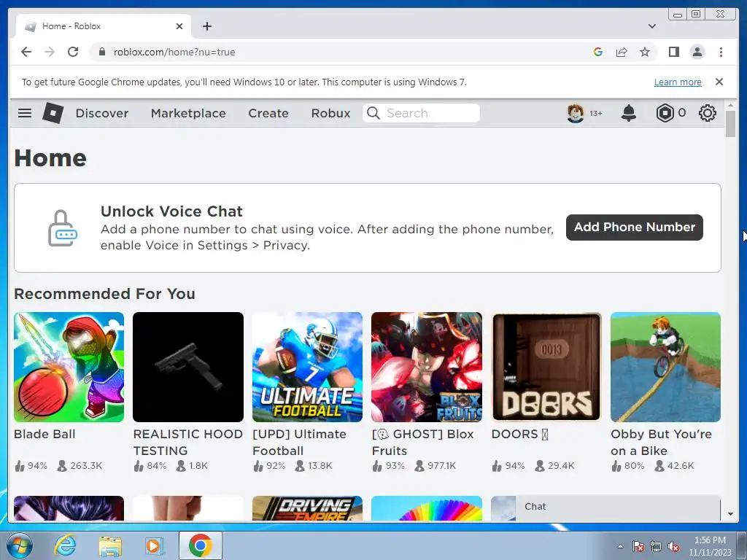The width and height of the screenshot is (747, 560).
Task: Select the Home - Roblox browser tab
Action: click(104, 26)
